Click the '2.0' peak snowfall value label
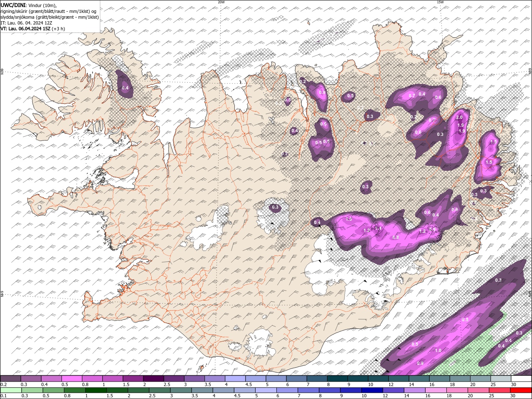 coord(459,118)
